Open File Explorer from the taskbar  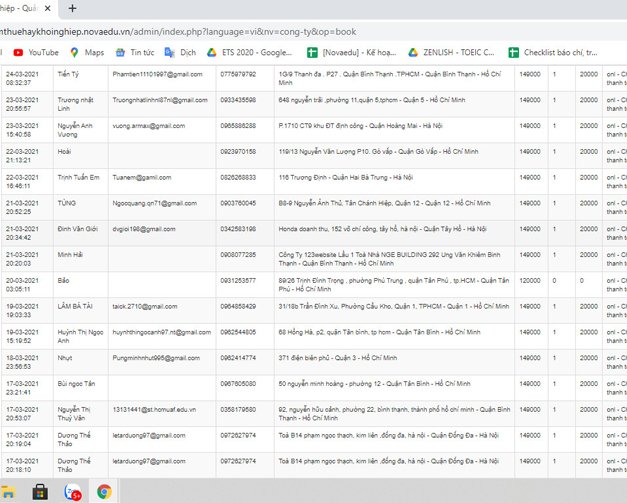tap(8, 491)
